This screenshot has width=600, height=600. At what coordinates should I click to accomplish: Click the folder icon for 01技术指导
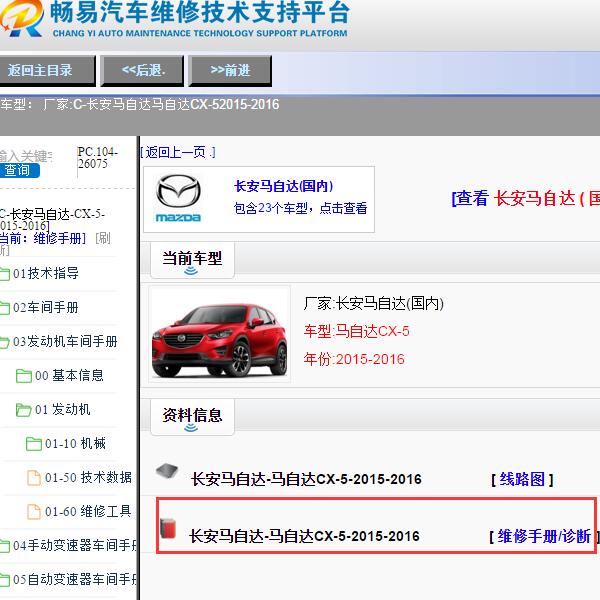[x=5, y=274]
